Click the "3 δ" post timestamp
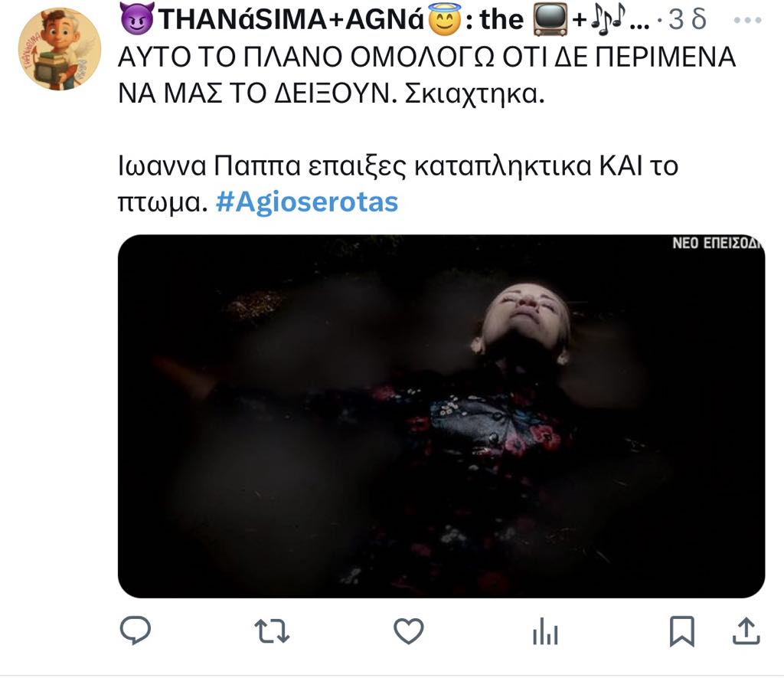Screen dimensions: 784x678 [688, 20]
